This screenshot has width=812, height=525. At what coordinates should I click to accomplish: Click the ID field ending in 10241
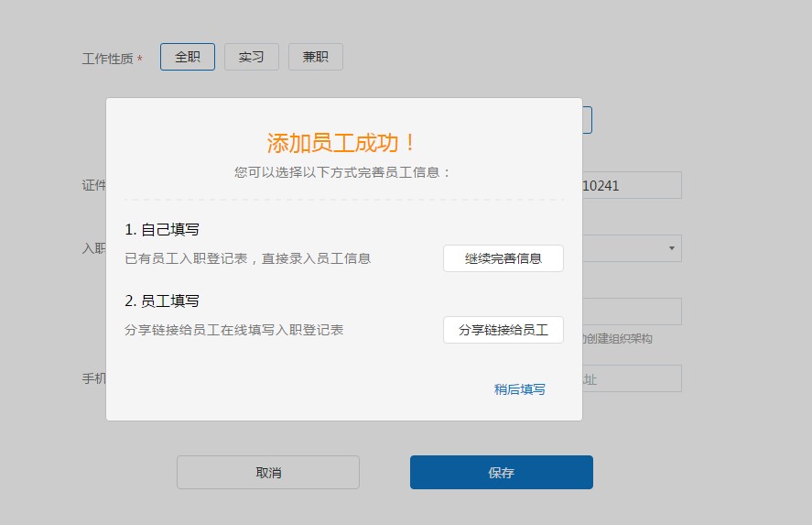pos(632,185)
